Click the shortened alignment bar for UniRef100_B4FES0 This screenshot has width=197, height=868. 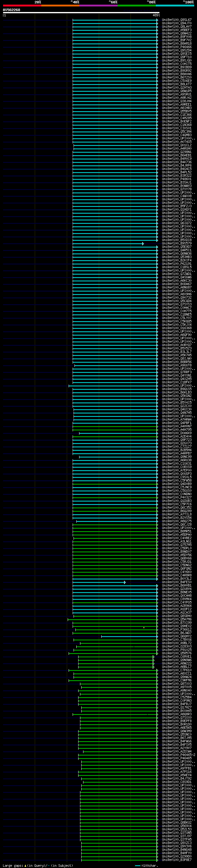click(x=99, y=582)
